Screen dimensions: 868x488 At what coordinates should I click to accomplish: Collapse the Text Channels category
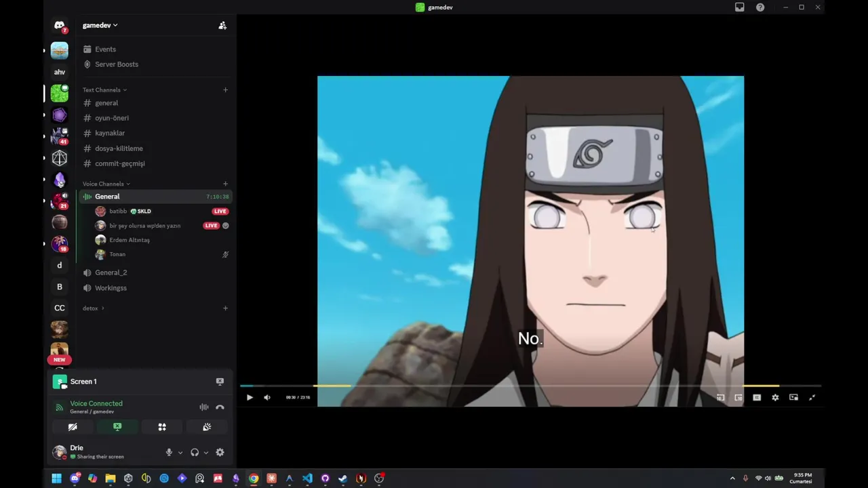(x=104, y=89)
